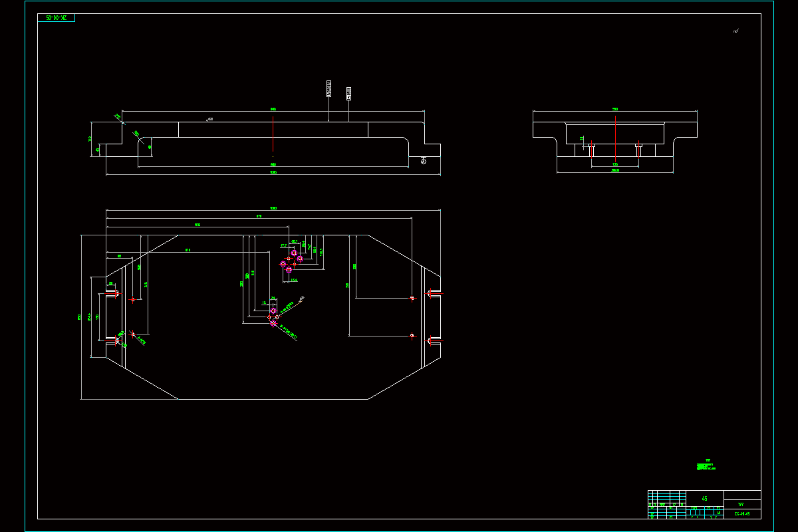Click the mirrored drawing number box at top-left
Screen dimensions: 798x532
57,18
